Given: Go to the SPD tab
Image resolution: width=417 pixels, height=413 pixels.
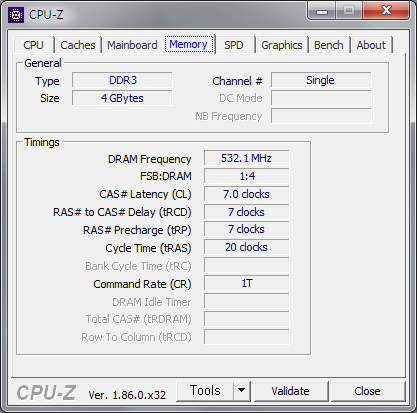Looking at the screenshot, I should tap(234, 45).
